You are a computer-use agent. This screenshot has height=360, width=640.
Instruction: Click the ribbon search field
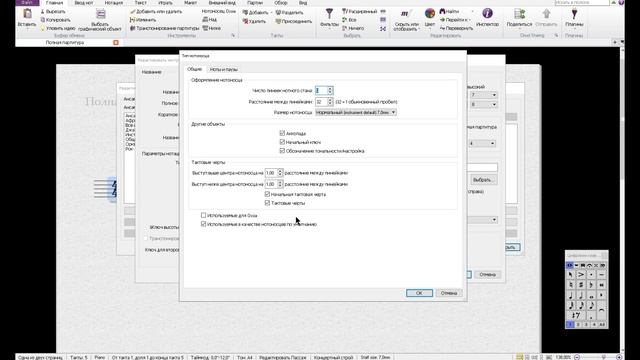click(582, 2)
